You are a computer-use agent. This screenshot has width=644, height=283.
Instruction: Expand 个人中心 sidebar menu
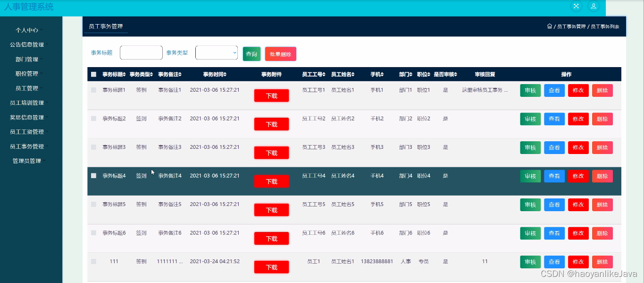pos(29,30)
